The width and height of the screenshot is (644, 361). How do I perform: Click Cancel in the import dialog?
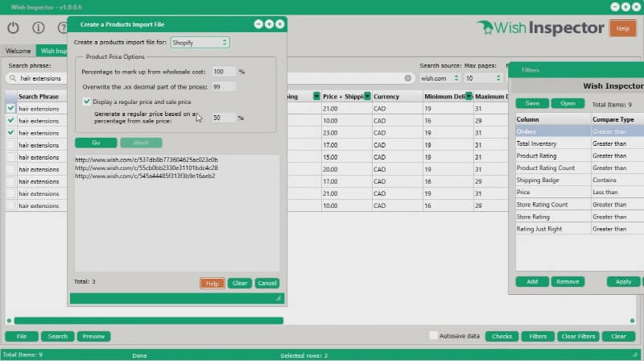(267, 284)
